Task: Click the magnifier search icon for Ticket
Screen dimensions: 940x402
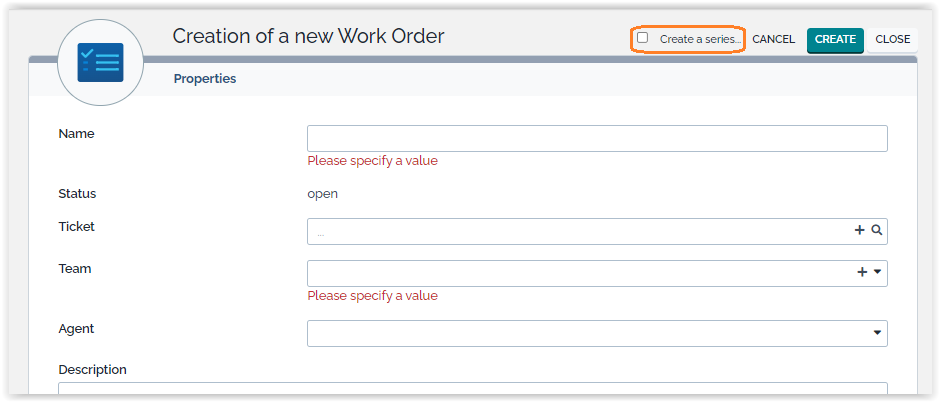Action: [877, 231]
